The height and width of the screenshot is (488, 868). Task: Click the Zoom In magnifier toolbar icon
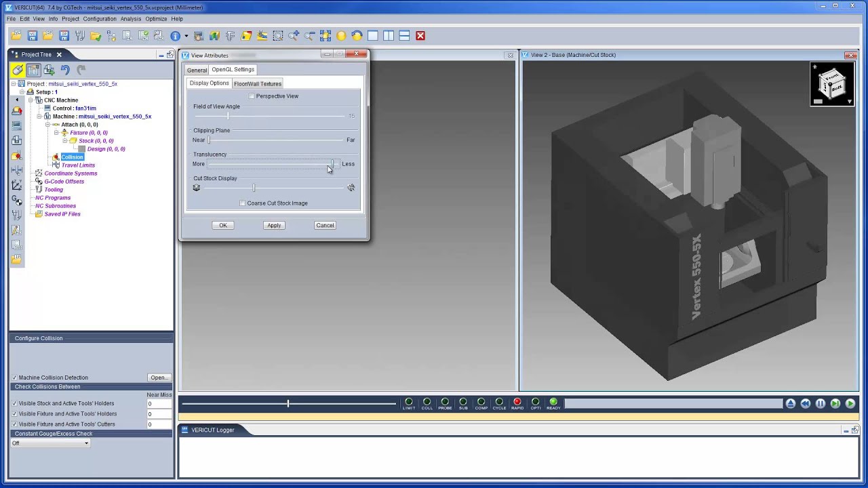(294, 36)
